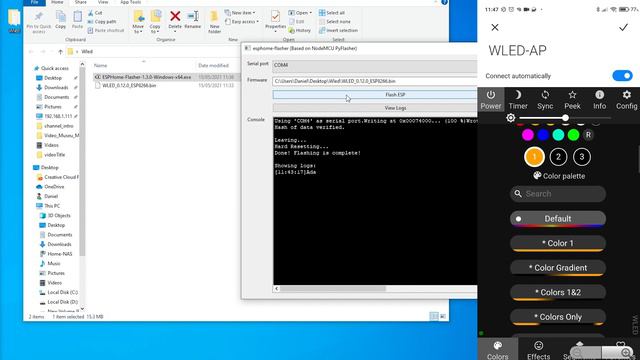Pick cyan quick color swatch

(x=558, y=135)
